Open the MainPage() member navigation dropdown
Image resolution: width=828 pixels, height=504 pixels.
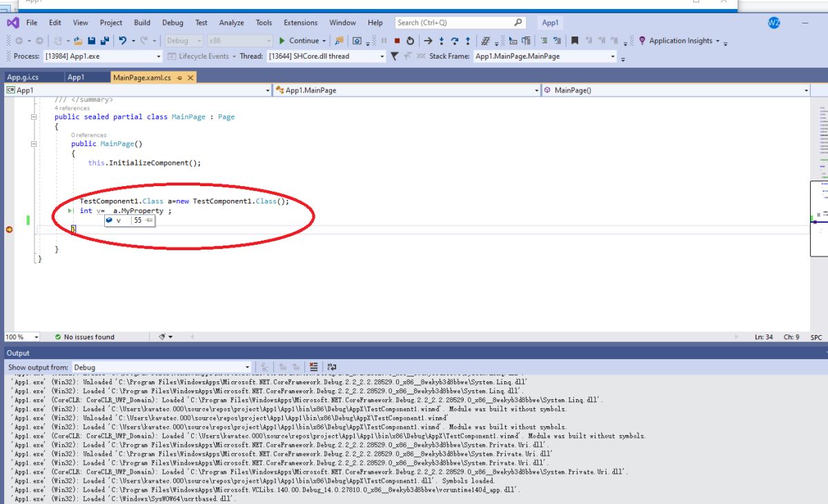[x=676, y=90]
